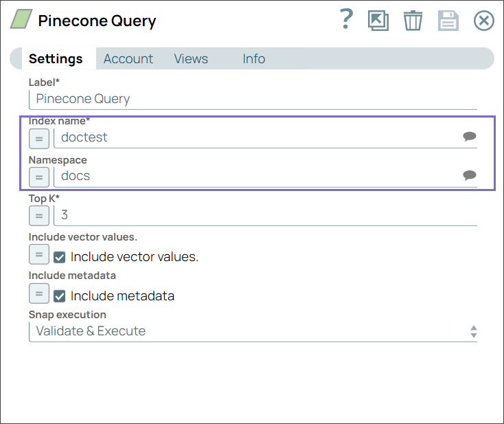The width and height of the screenshot is (504, 424).
Task: Open suggestions bubble for Namespace
Action: point(469,175)
